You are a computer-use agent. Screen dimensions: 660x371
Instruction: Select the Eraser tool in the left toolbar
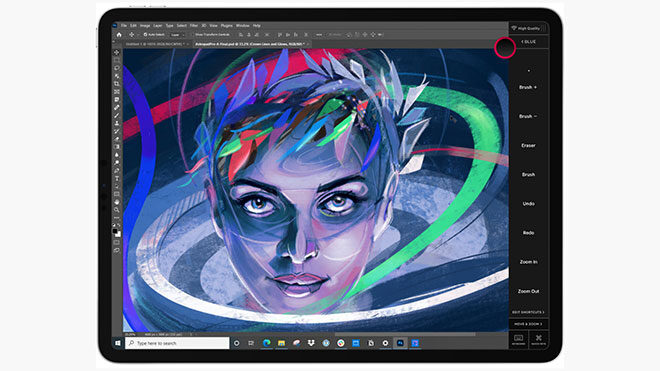(117, 139)
